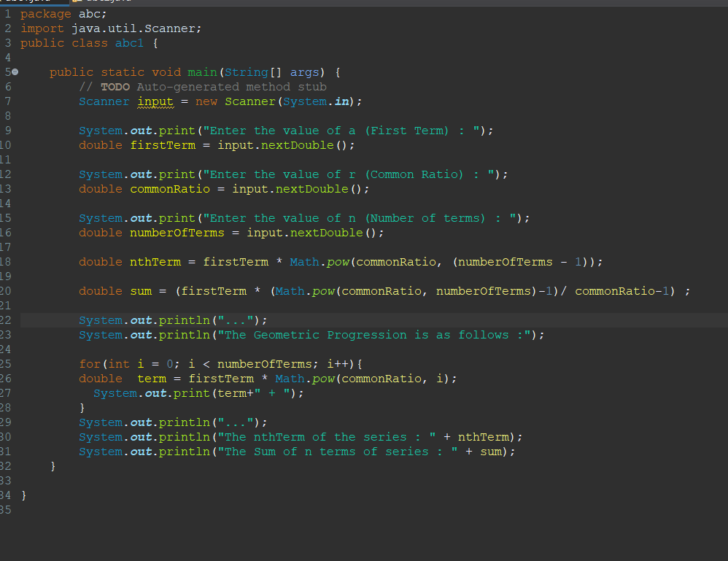Click the sum variable in double sum
The image size is (728, 561).
[x=141, y=291]
